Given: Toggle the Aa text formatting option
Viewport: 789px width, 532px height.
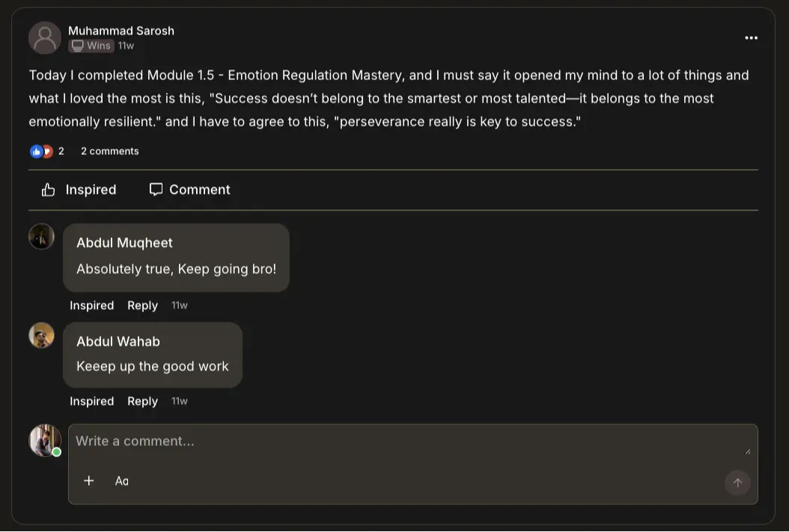Looking at the screenshot, I should (x=122, y=481).
